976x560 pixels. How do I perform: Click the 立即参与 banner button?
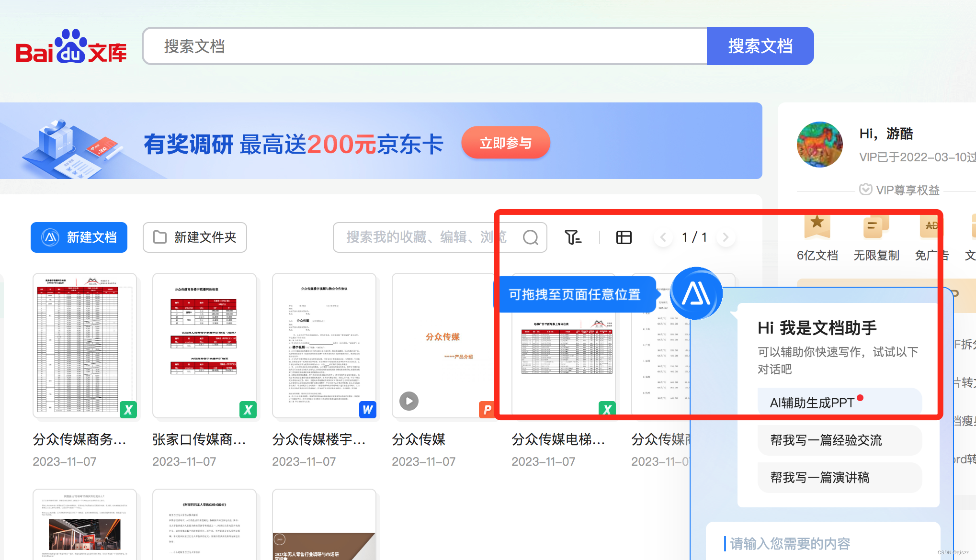pos(506,143)
